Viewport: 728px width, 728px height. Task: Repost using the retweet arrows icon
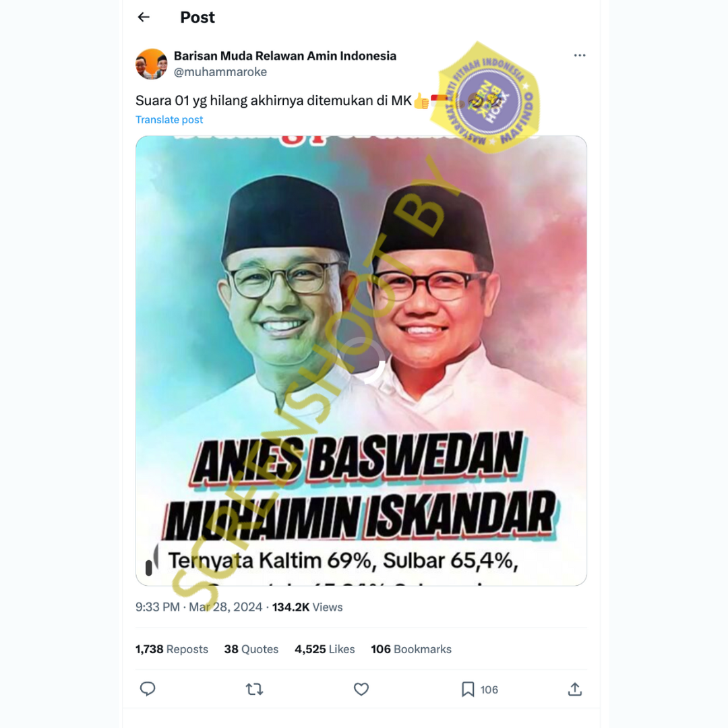254,689
